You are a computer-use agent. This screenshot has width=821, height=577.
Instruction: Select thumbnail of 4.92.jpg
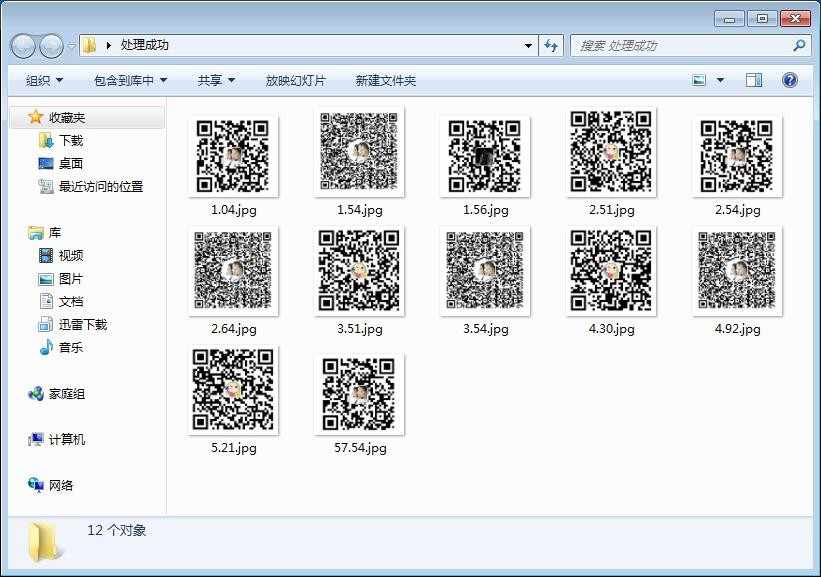(737, 271)
